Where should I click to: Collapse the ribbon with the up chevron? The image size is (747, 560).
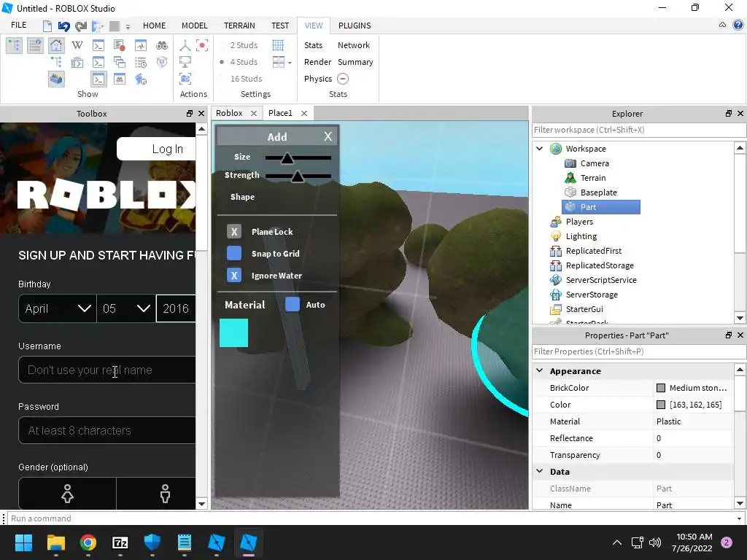click(x=723, y=25)
